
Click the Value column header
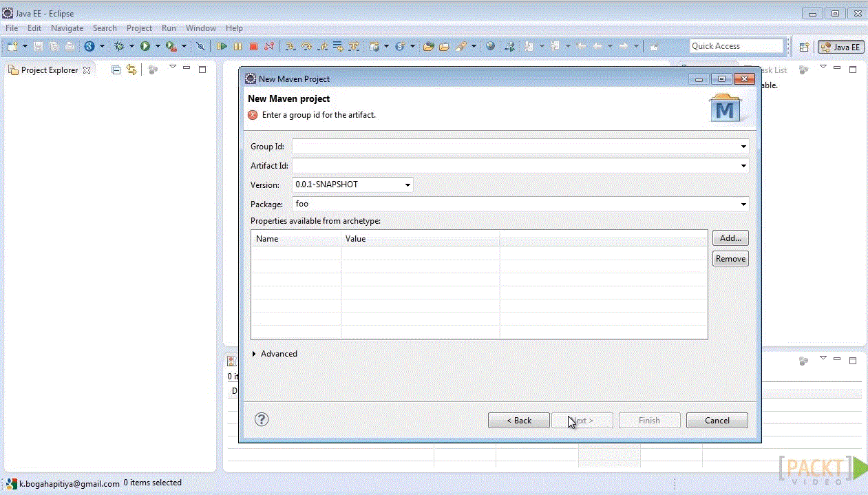[x=420, y=239]
